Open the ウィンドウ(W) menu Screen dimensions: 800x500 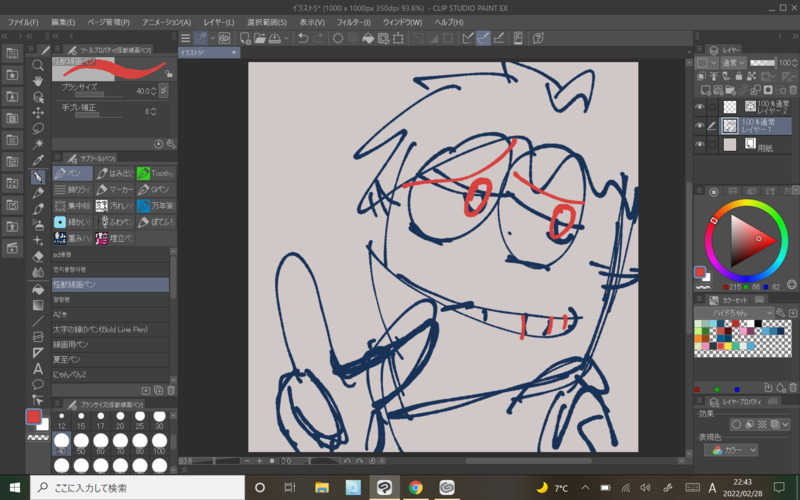(x=403, y=22)
